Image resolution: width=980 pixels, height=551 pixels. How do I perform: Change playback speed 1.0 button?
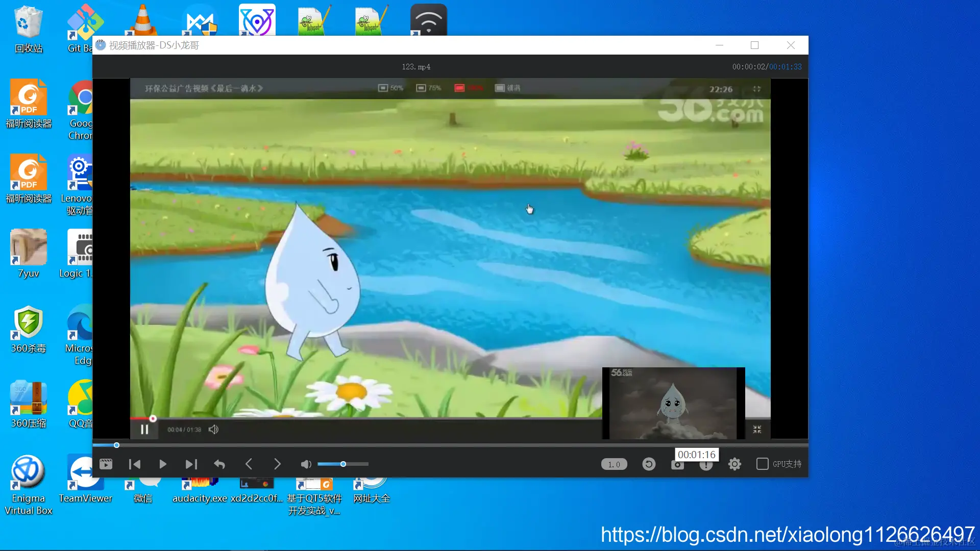point(614,464)
